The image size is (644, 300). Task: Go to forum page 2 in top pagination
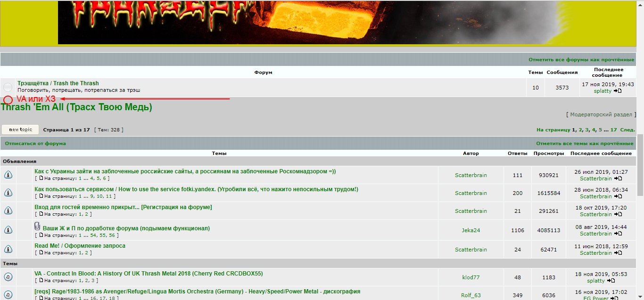click(x=580, y=130)
